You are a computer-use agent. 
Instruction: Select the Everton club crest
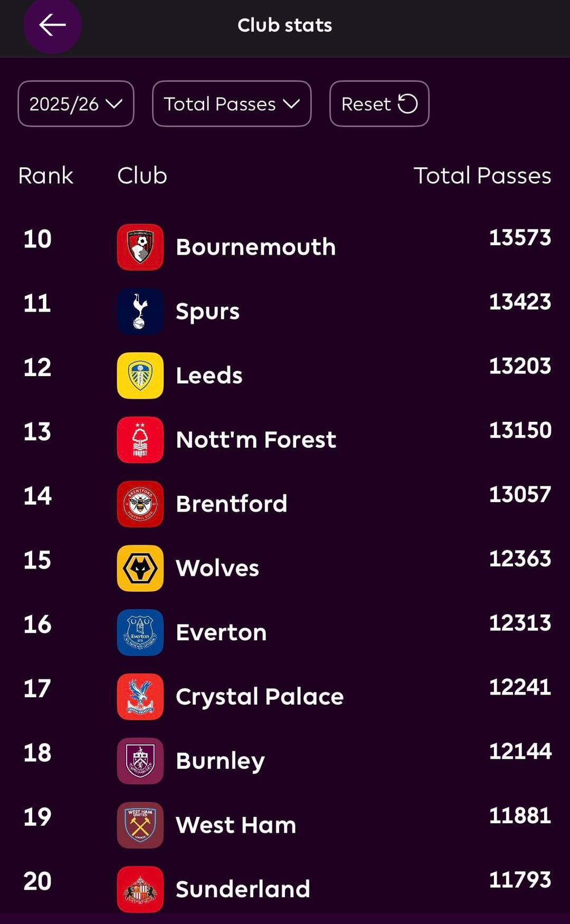pos(140,632)
